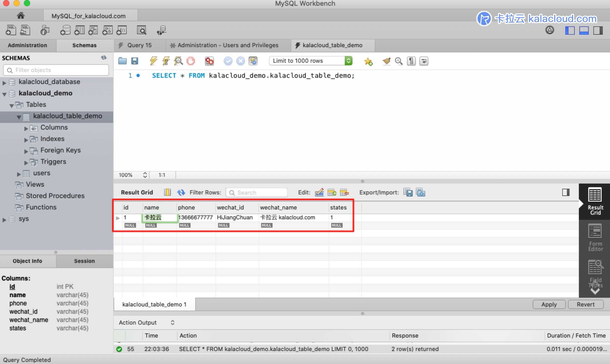
Task: Click the Export to CSV icon in Result Grid
Action: tap(408, 192)
